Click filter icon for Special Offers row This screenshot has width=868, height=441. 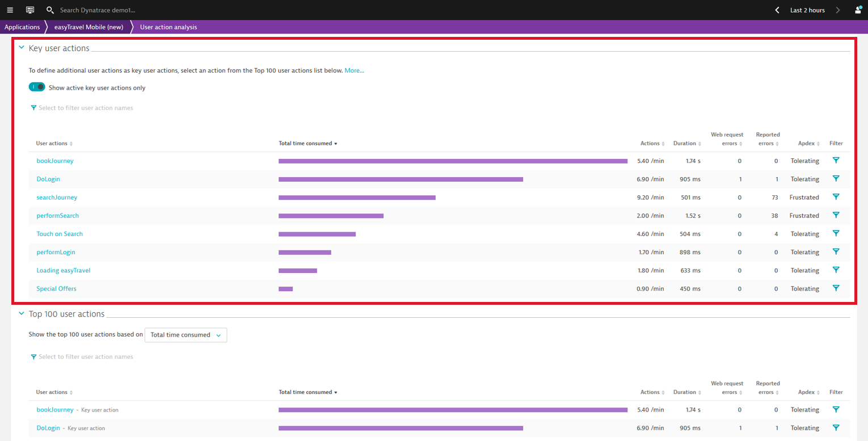click(836, 288)
